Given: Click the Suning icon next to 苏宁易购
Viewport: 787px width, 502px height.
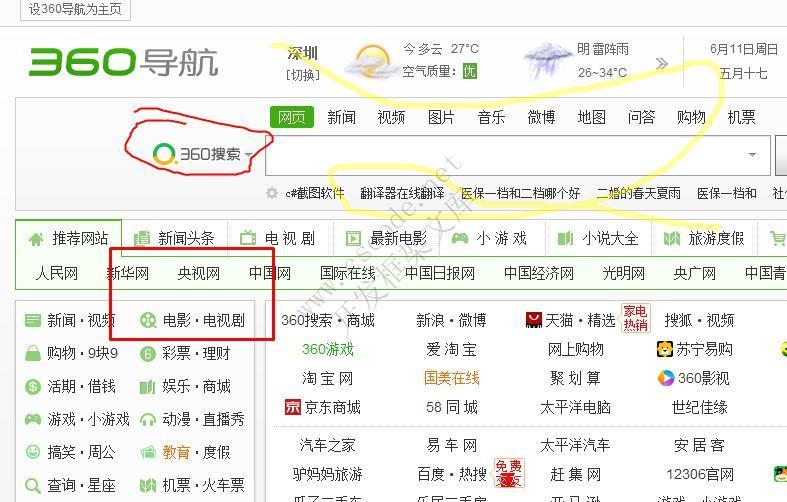Looking at the screenshot, I should pyautogui.click(x=665, y=349).
